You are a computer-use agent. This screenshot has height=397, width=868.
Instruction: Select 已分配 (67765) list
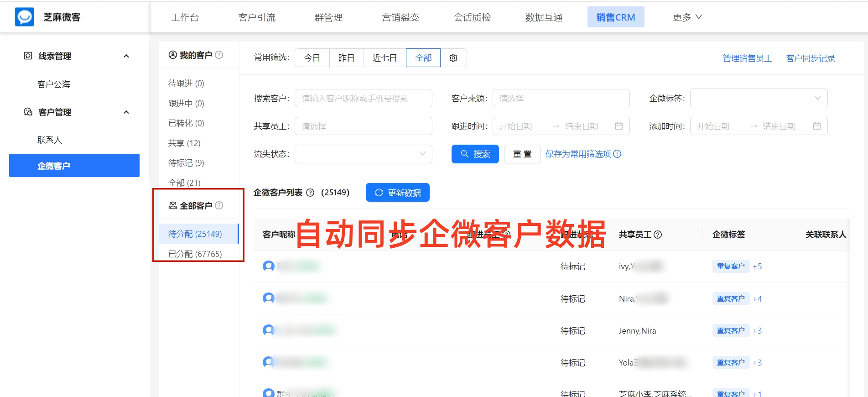pyautogui.click(x=195, y=254)
